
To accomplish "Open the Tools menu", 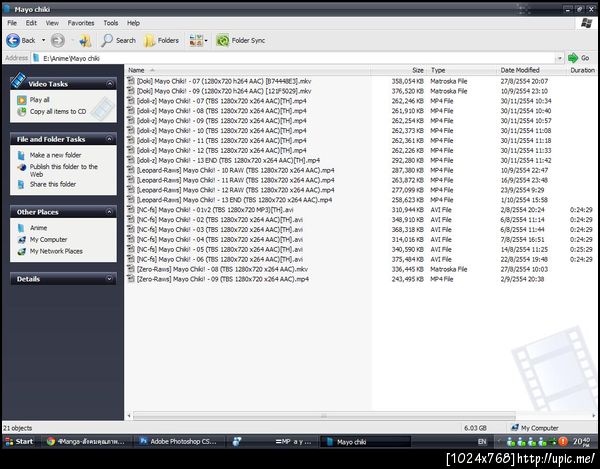I will point(111,23).
